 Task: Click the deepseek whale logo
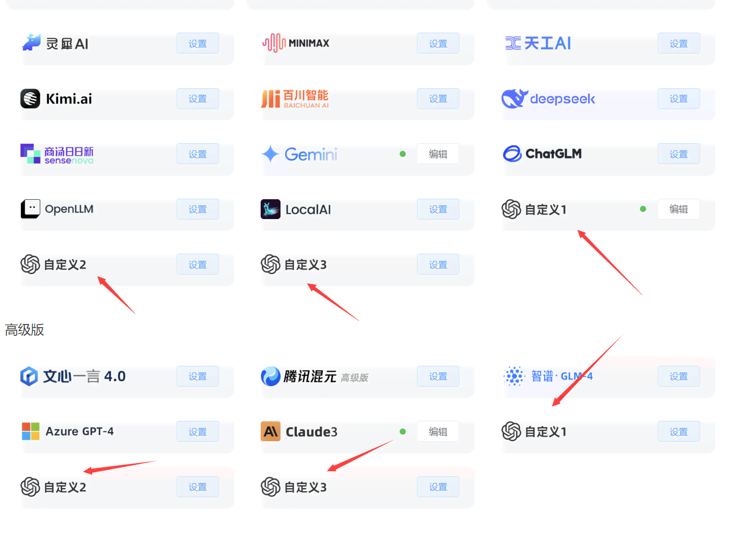[x=515, y=98]
